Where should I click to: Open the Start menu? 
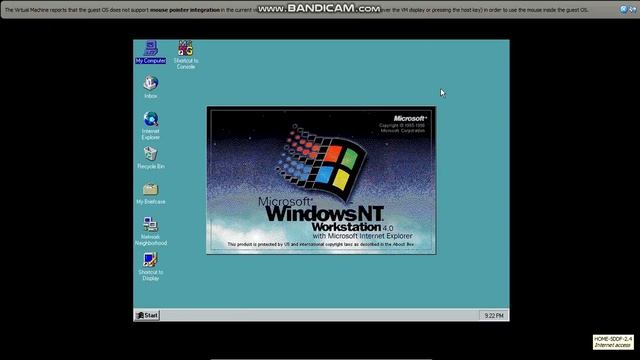click(147, 315)
